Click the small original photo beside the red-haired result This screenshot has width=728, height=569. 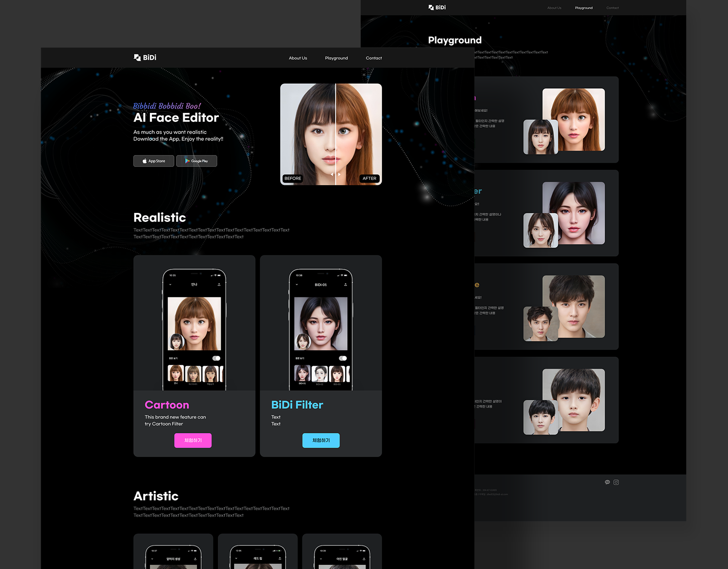point(541,137)
